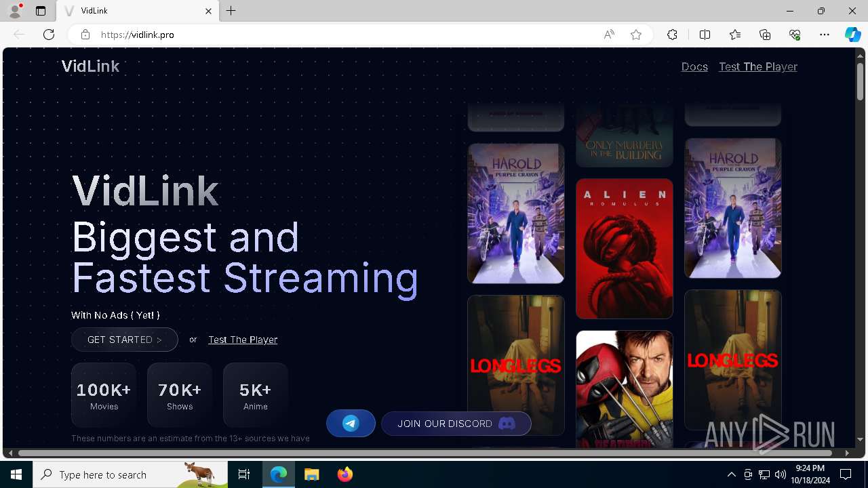Go back to previous page

click(x=19, y=35)
